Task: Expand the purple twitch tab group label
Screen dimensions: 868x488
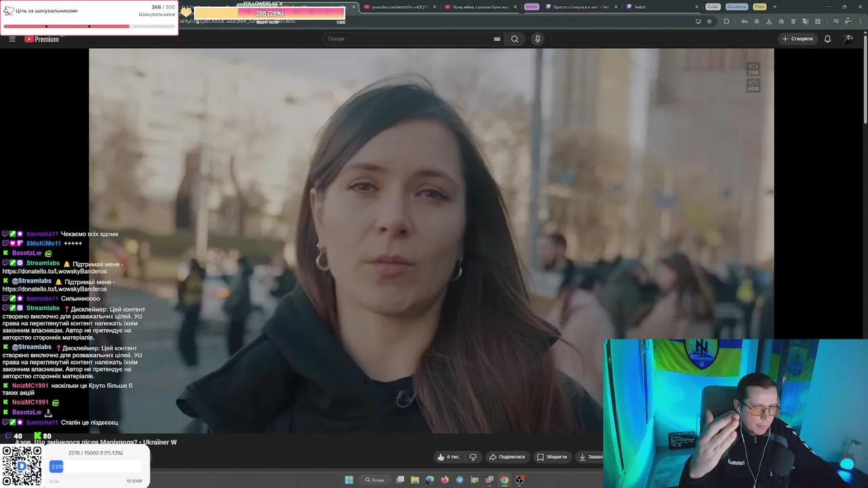Action: click(532, 7)
